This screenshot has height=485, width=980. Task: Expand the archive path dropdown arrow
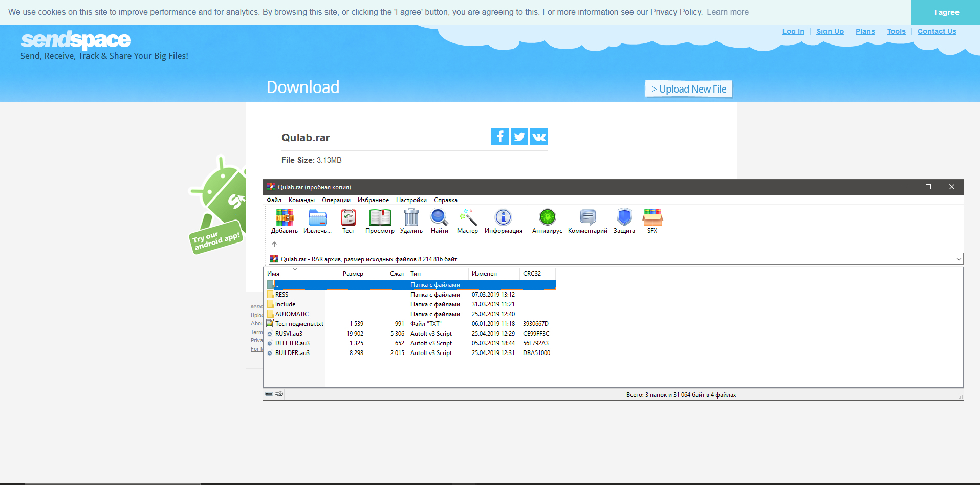click(x=959, y=259)
